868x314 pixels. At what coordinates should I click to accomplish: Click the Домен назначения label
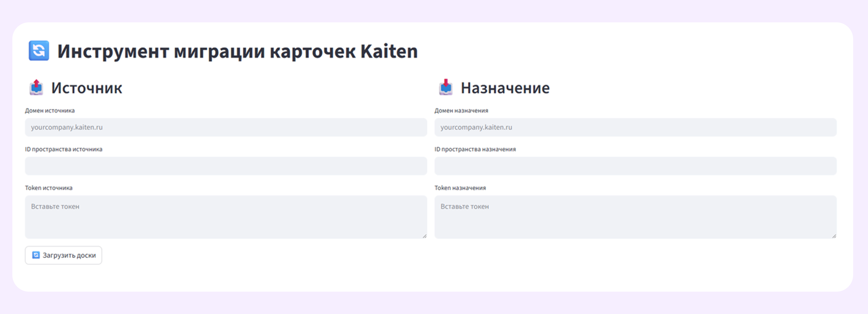tap(461, 111)
